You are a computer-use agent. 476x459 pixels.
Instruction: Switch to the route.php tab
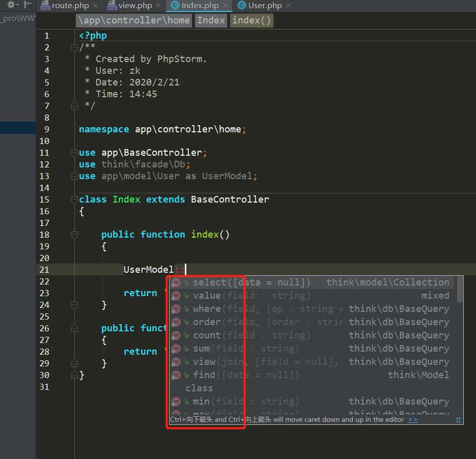tap(70, 6)
